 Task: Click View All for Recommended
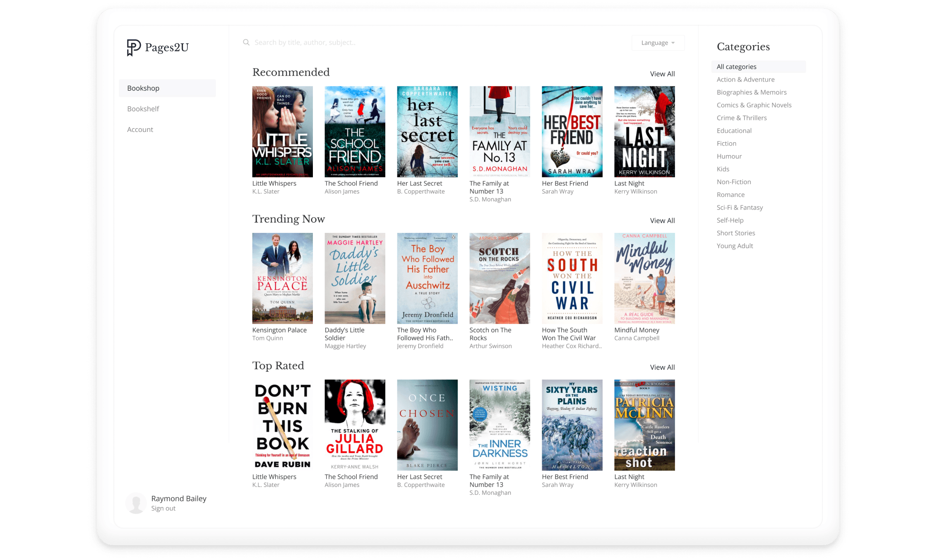coord(662,74)
